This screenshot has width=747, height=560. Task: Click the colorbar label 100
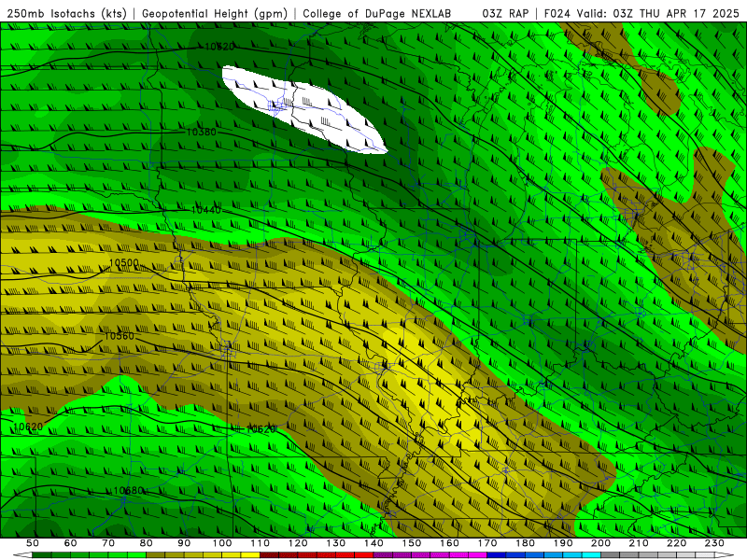(x=222, y=543)
